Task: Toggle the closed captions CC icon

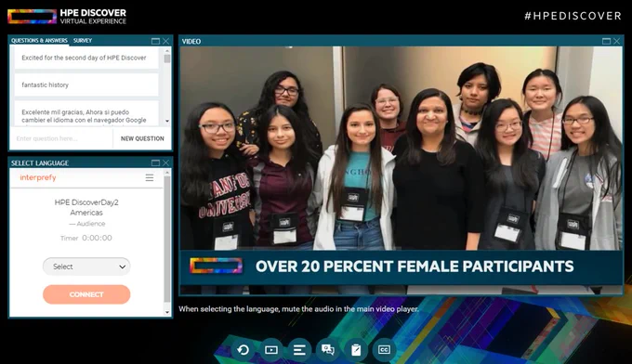Action: pyautogui.click(x=384, y=349)
